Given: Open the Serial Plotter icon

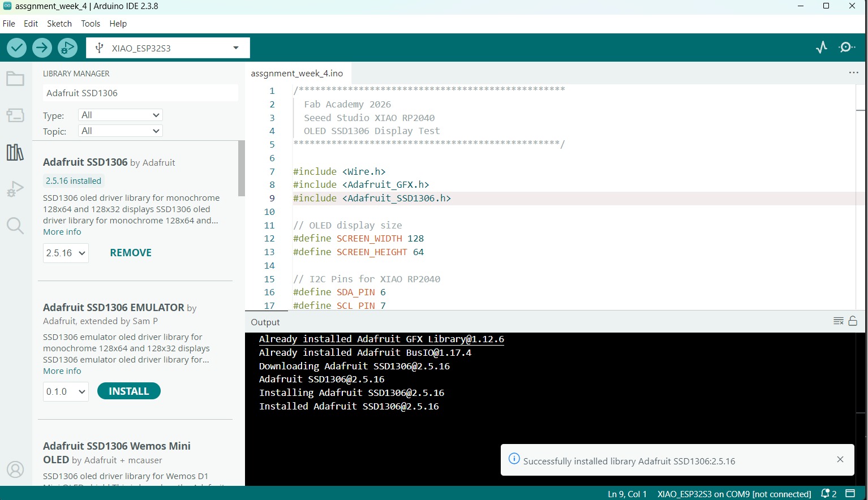Looking at the screenshot, I should click(822, 48).
